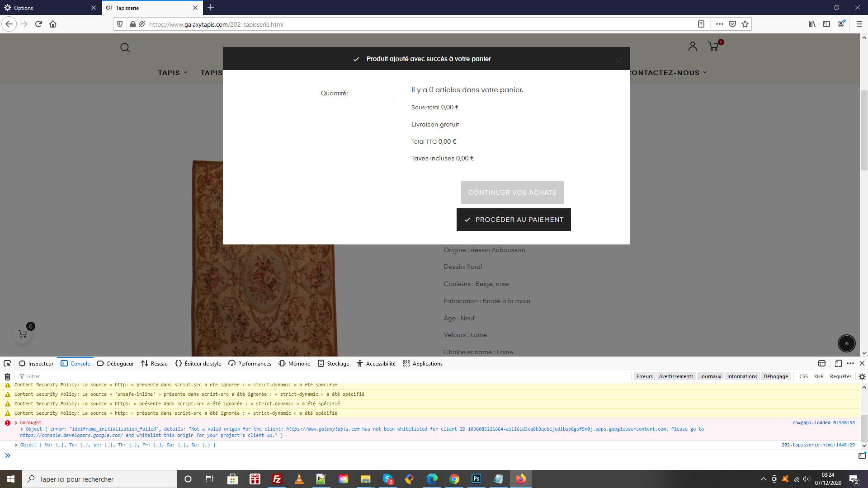Open the header shopping cart icon
Image resolution: width=868 pixels, height=488 pixels.
pos(714,46)
